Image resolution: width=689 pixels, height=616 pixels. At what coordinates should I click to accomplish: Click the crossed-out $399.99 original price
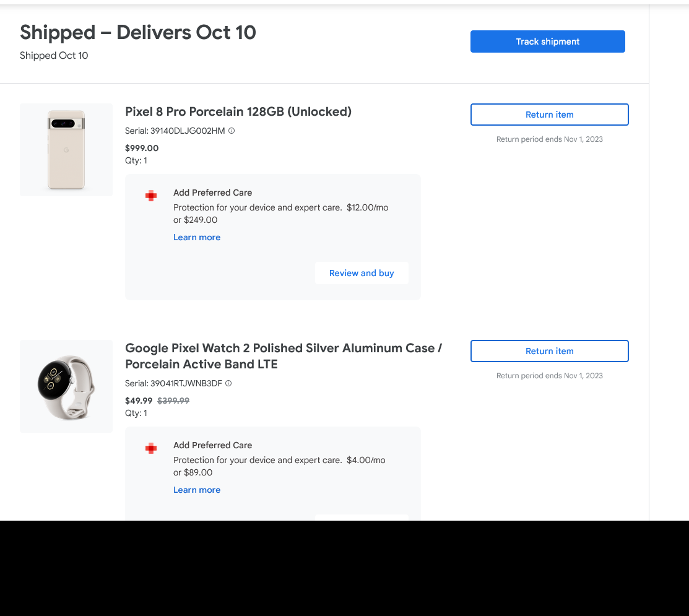coord(173,401)
